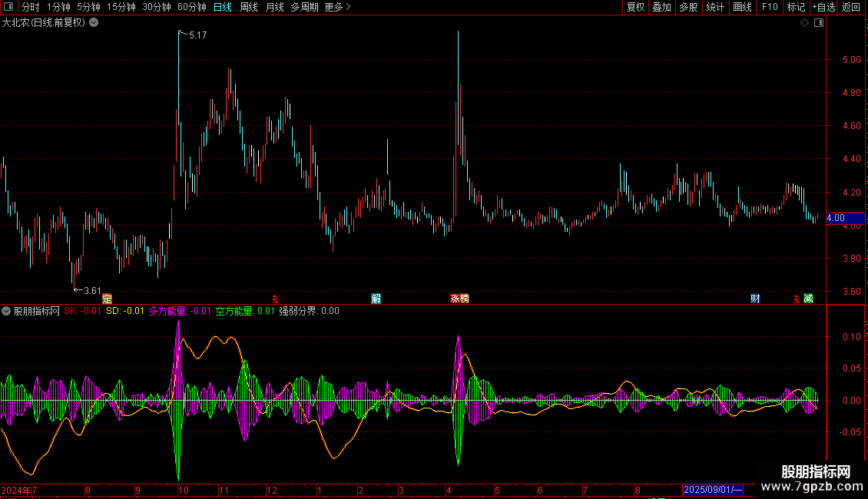Expand the 股朋指标网 indicator dropdown arrow
The height and width of the screenshot is (499, 868).
(6, 311)
